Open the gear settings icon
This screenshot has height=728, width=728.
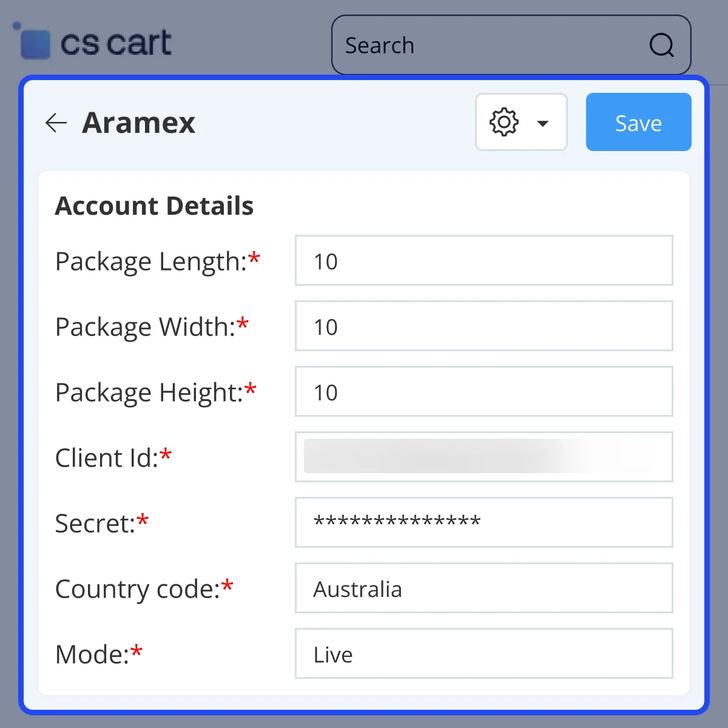pos(504,123)
